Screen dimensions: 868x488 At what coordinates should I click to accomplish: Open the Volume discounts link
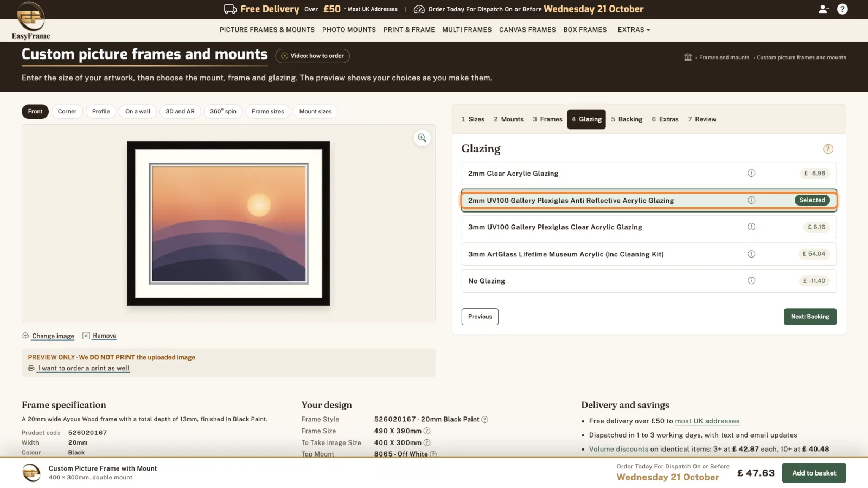click(x=618, y=450)
